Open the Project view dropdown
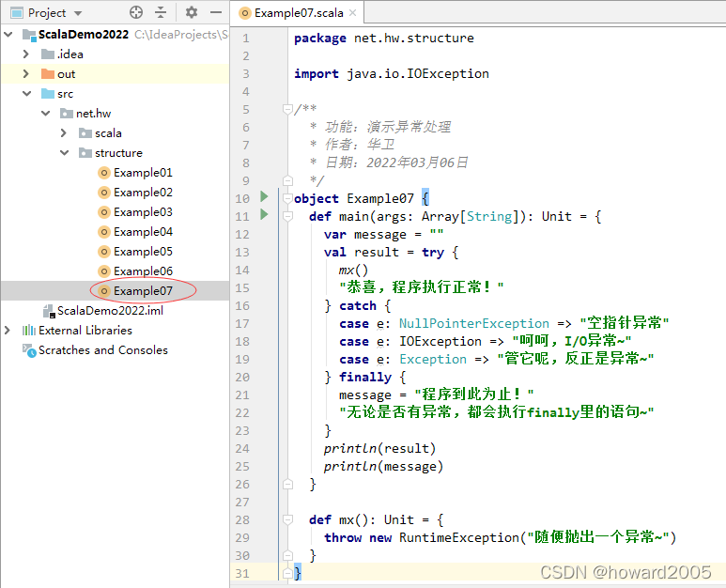The image size is (726, 588). point(78,13)
